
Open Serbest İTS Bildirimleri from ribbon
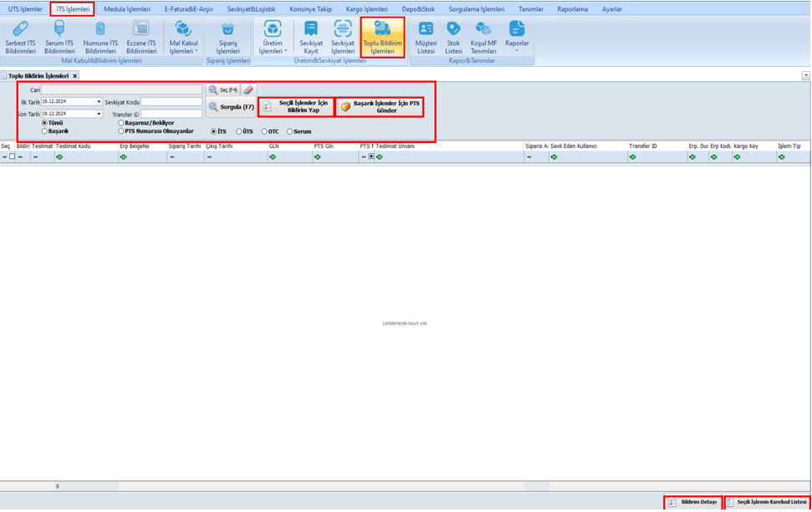tap(20, 38)
